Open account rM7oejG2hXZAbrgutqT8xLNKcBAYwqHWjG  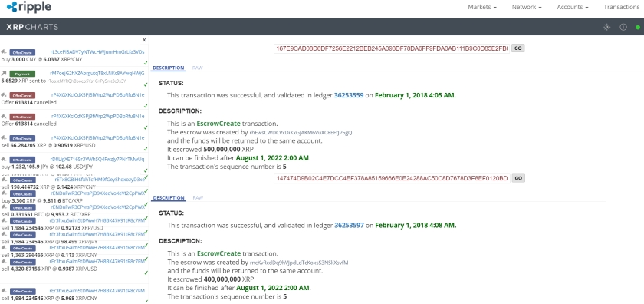[97, 73]
